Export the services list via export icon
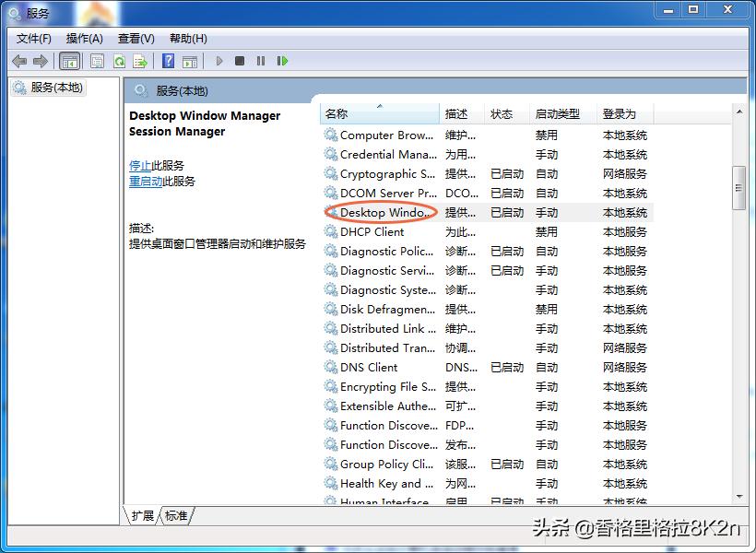The height and width of the screenshot is (553, 756). [140, 61]
